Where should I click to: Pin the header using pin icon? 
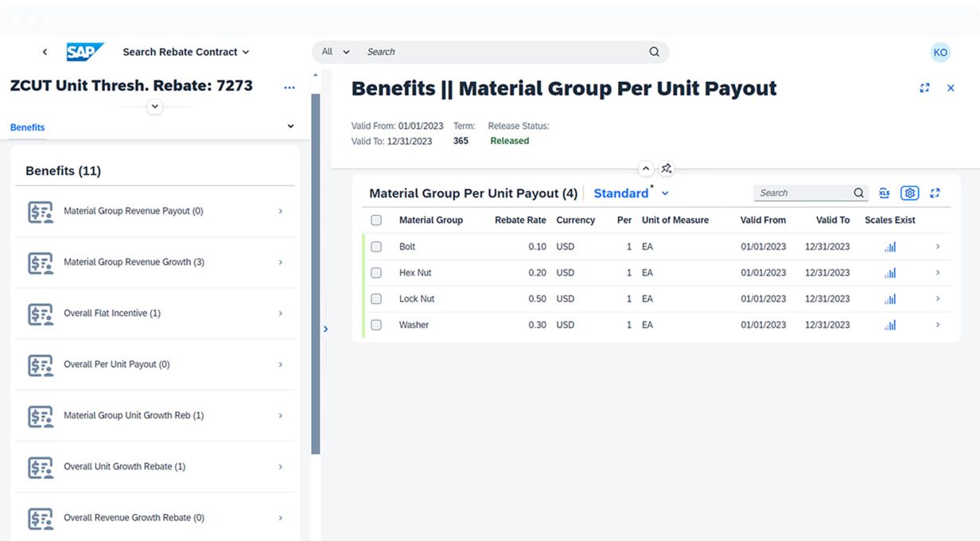tap(667, 169)
